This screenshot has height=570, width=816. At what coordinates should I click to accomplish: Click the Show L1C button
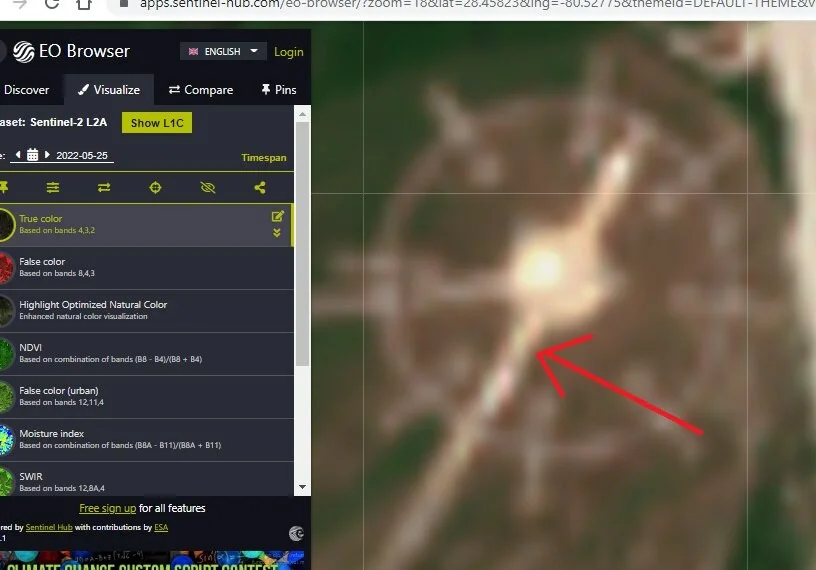pyautogui.click(x=157, y=123)
